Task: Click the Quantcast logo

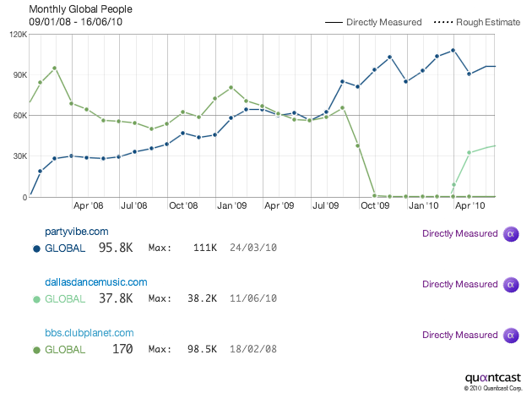Action: (x=492, y=378)
